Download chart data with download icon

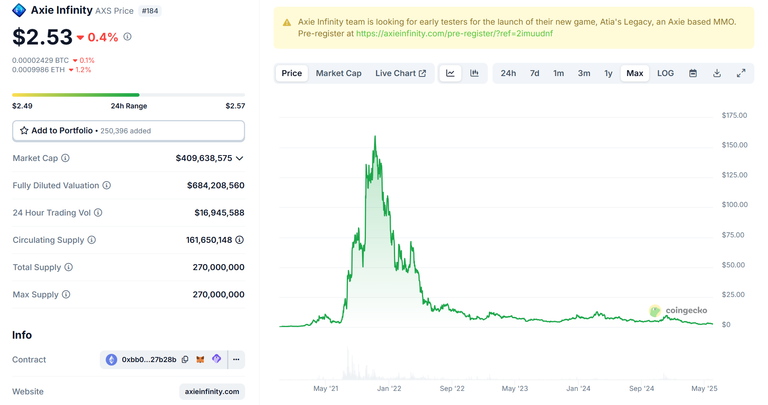(717, 73)
